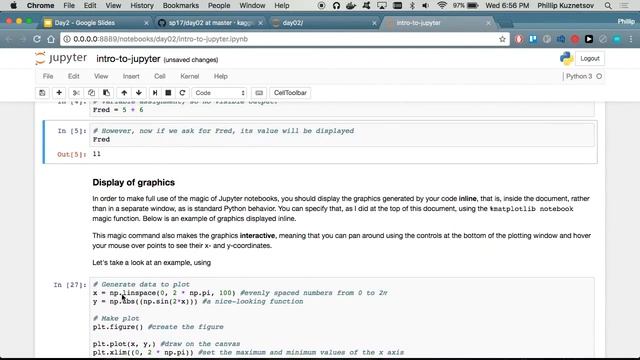Screen dimensions: 640x360
Task: Click the Fred code cell In [5]
Action: (342, 135)
